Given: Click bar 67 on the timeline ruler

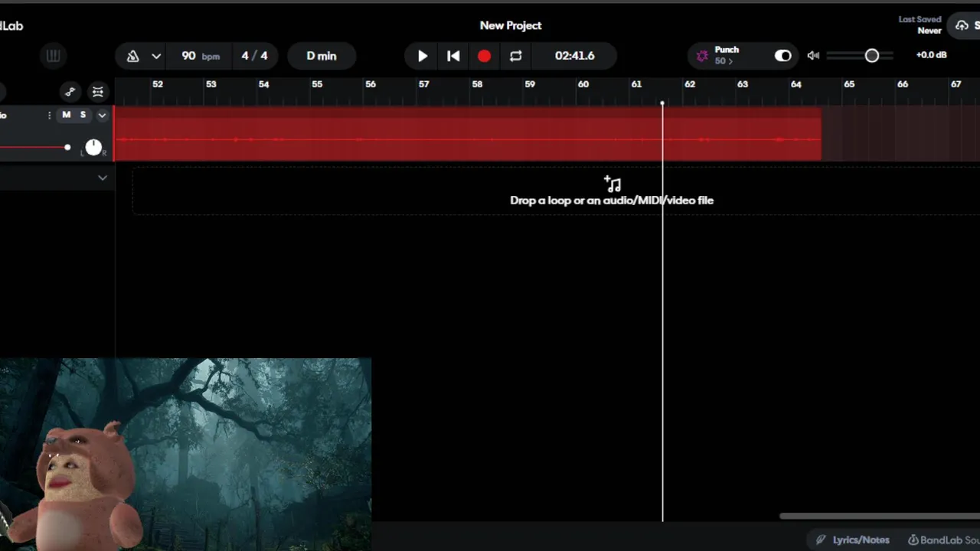Looking at the screenshot, I should [x=955, y=84].
